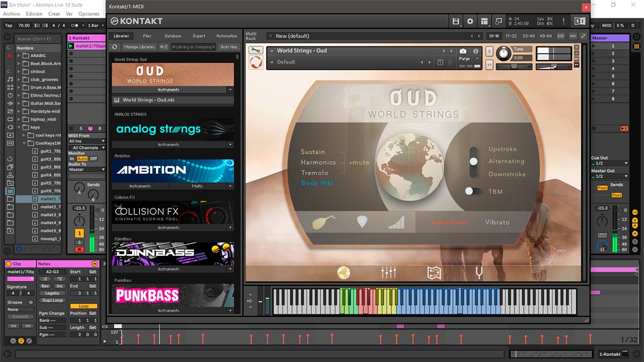
Task: Open the Kontakt save/files menu icon
Action: pos(456,21)
